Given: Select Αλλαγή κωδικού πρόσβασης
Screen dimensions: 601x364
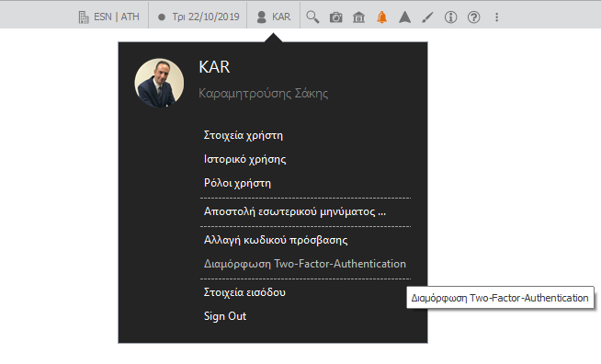Looking at the screenshot, I should pos(276,240).
